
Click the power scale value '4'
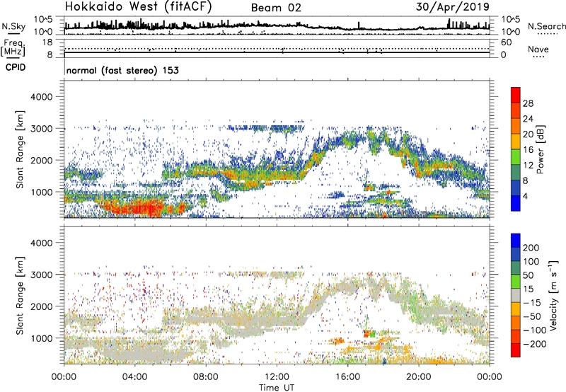pyautogui.click(x=525, y=196)
